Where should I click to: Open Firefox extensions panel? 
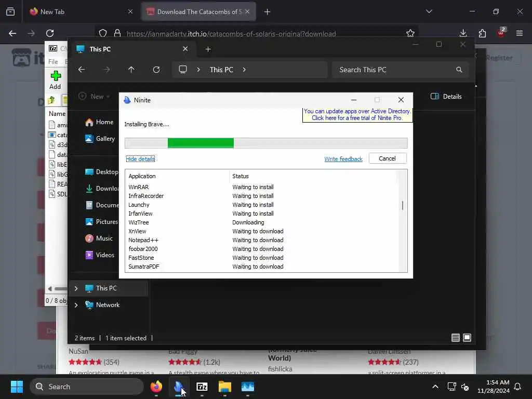(x=482, y=33)
